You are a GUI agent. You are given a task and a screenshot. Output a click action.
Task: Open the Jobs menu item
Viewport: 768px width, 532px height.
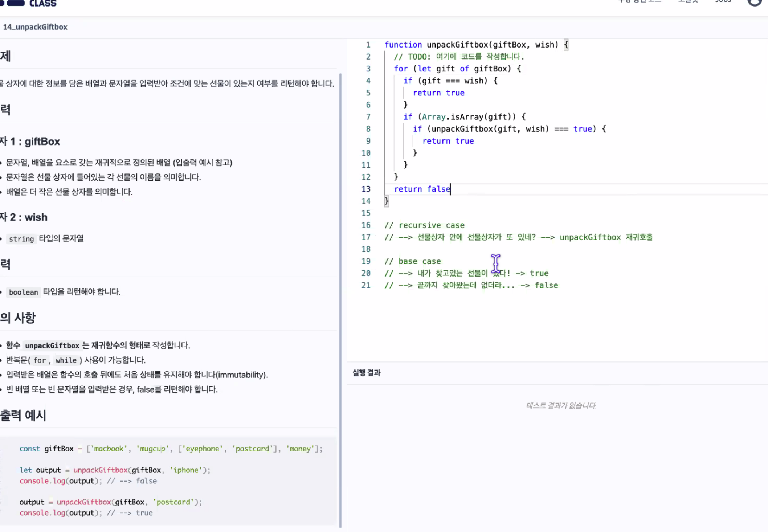723,1
